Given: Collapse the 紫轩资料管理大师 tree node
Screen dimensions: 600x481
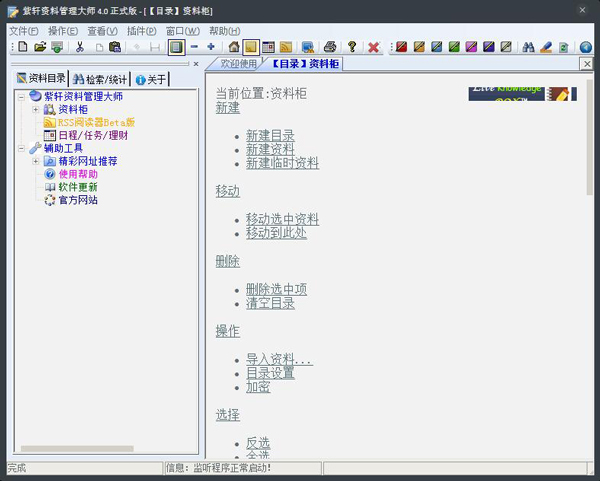Looking at the screenshot, I should (21, 97).
